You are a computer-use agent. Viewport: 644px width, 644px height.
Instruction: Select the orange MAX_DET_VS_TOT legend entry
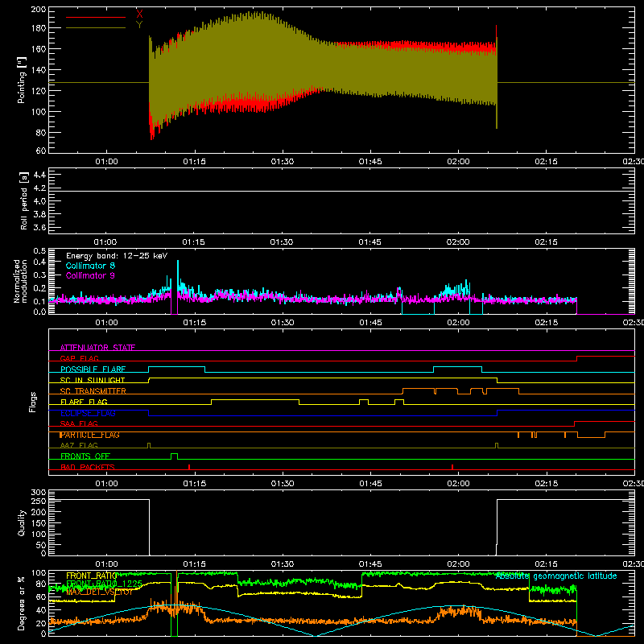100,592
